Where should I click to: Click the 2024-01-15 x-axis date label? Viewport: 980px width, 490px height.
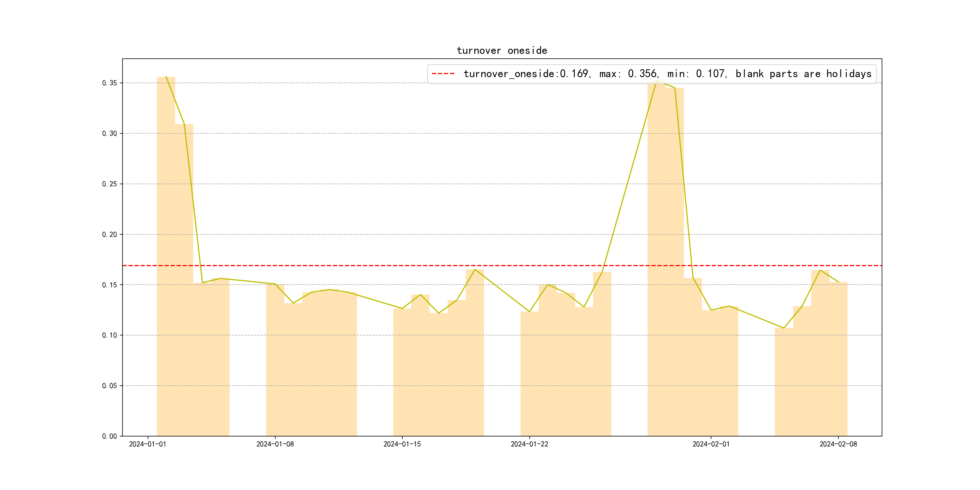click(402, 444)
